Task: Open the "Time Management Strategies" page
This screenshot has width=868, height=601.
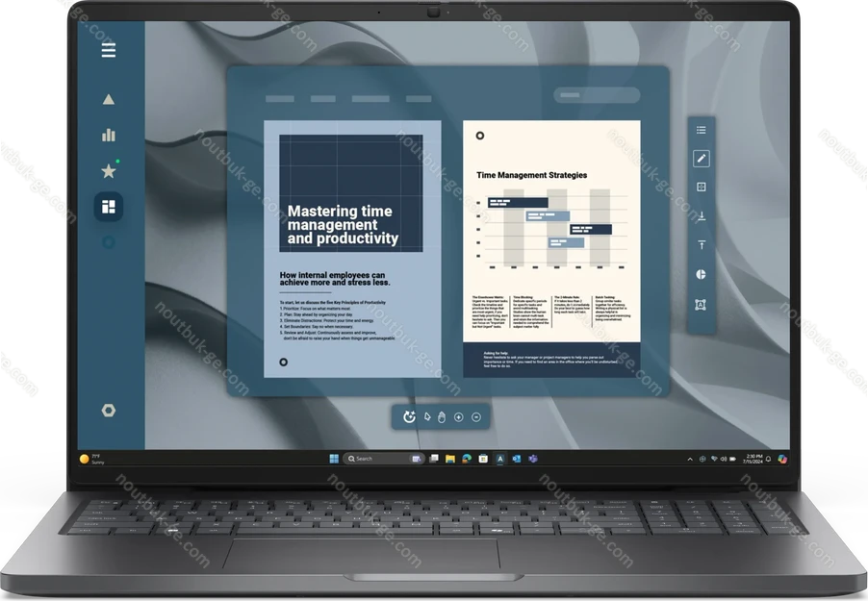Action: pos(551,248)
